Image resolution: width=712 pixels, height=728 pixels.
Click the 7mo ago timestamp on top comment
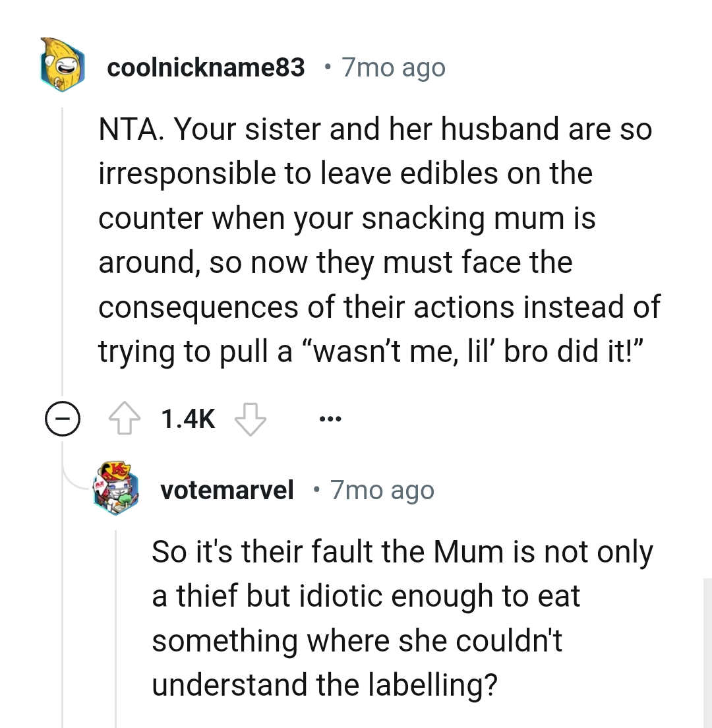point(393,67)
